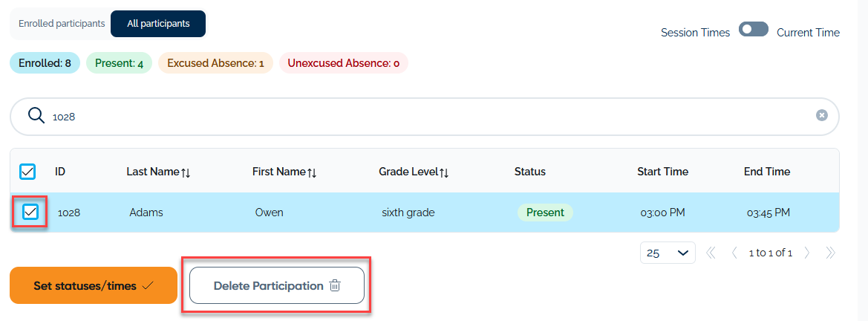Viewport: 868px width, 321px height.
Task: Sort by Grade Level column arrows
Action: pyautogui.click(x=444, y=172)
